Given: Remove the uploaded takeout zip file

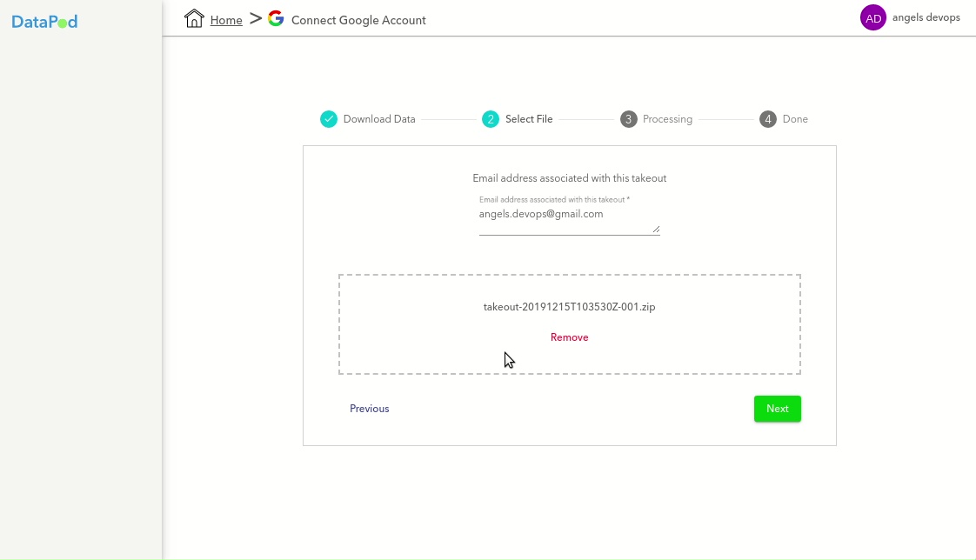Looking at the screenshot, I should click(x=569, y=337).
